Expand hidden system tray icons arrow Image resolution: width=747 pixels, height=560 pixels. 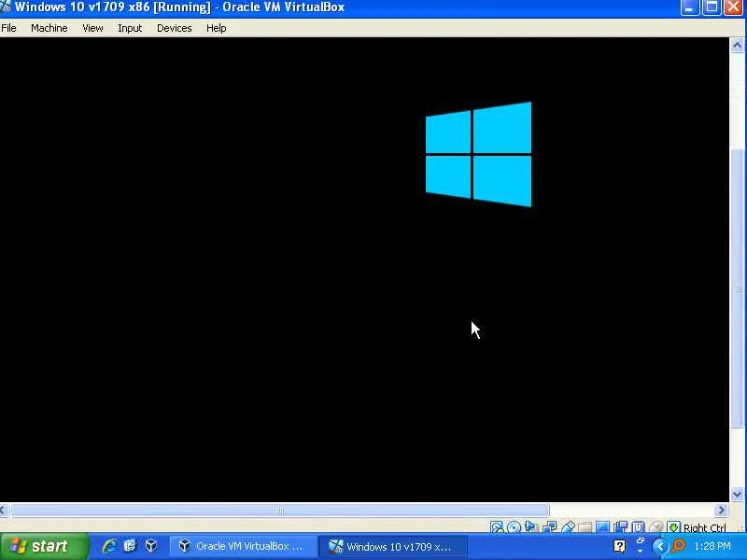660,546
